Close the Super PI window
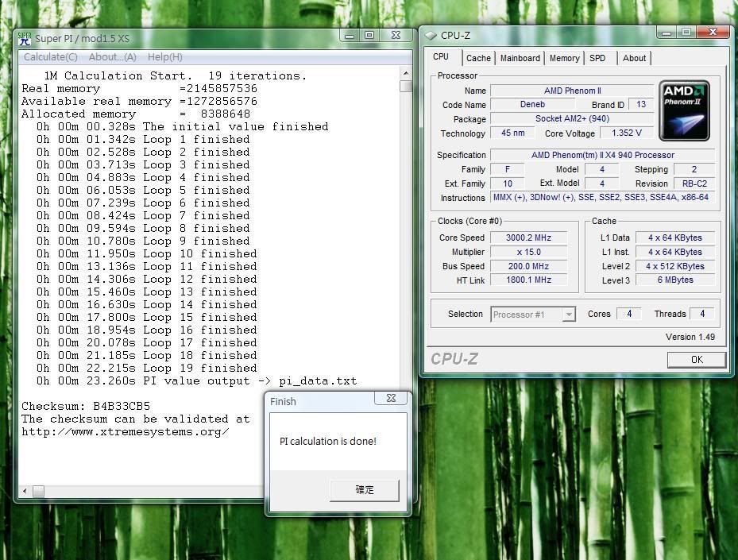The width and height of the screenshot is (738, 560). coord(396,36)
